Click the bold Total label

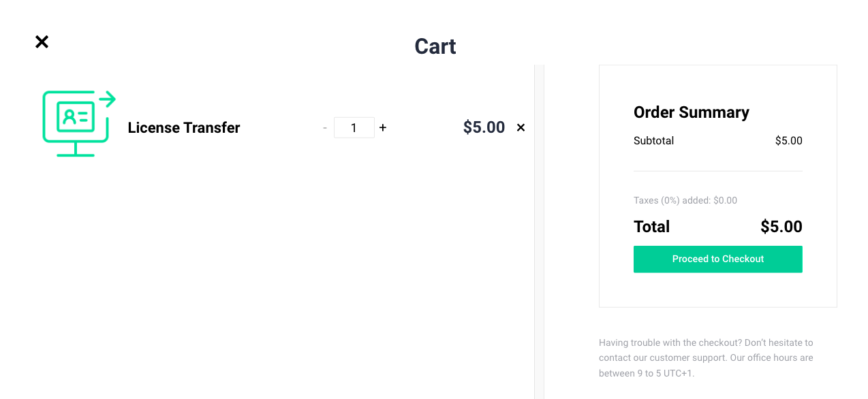click(652, 227)
